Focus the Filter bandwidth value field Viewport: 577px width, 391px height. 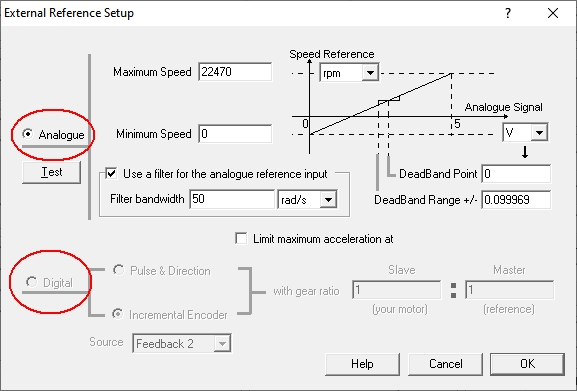(232, 199)
